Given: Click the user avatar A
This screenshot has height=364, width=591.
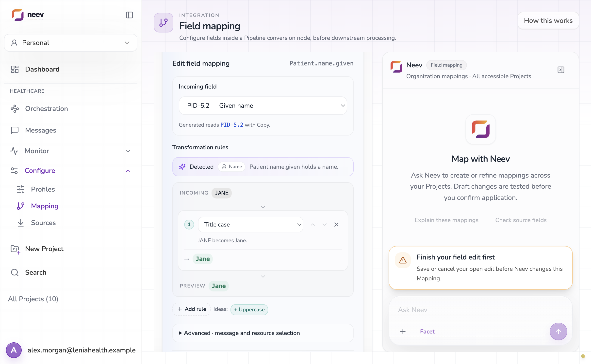Looking at the screenshot, I should tap(14, 350).
